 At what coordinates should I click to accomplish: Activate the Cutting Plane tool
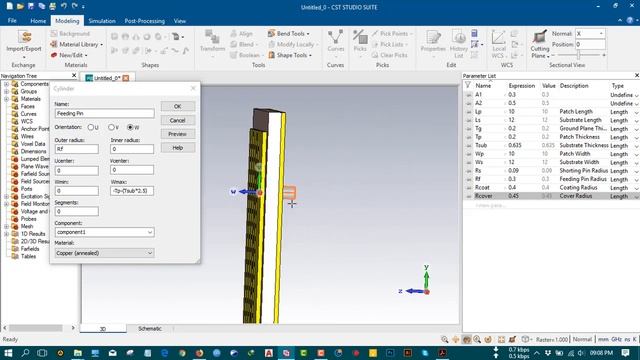pyautogui.click(x=540, y=44)
